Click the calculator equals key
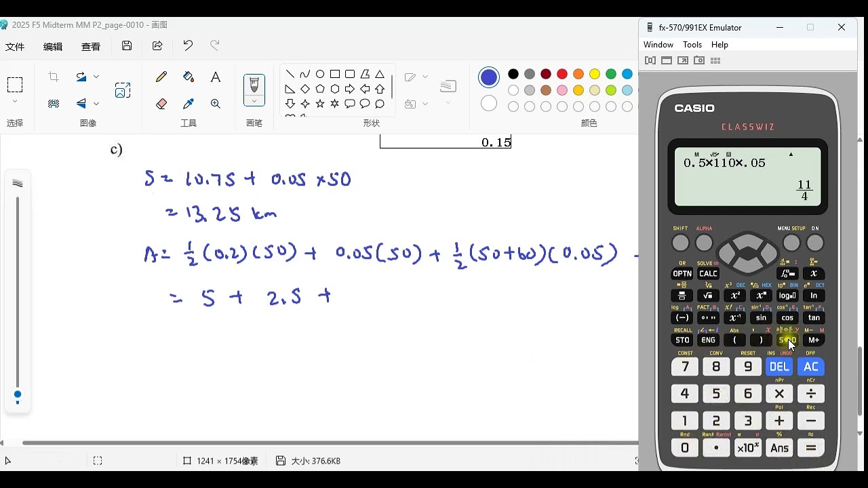868x488 pixels. tap(811, 448)
